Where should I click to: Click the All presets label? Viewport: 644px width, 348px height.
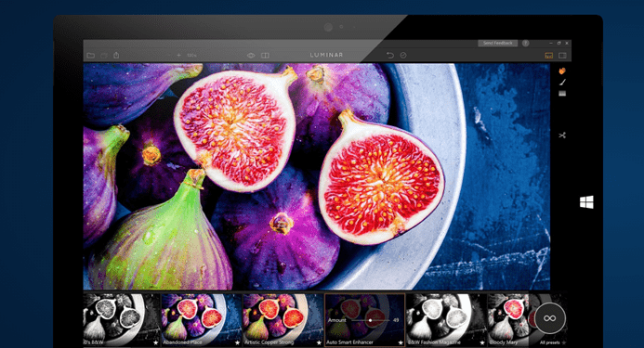[x=549, y=342]
